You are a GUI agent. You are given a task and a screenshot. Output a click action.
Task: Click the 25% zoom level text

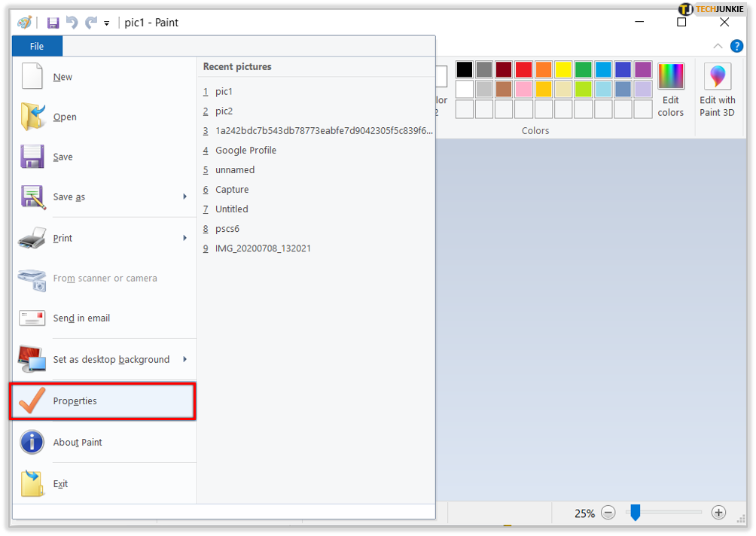pos(584,514)
